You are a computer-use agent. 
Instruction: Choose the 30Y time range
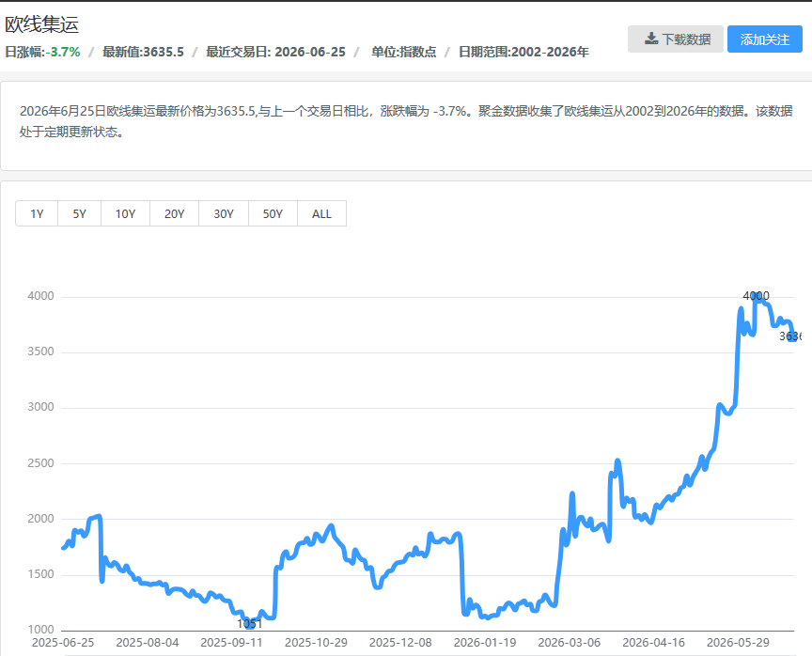click(x=224, y=213)
